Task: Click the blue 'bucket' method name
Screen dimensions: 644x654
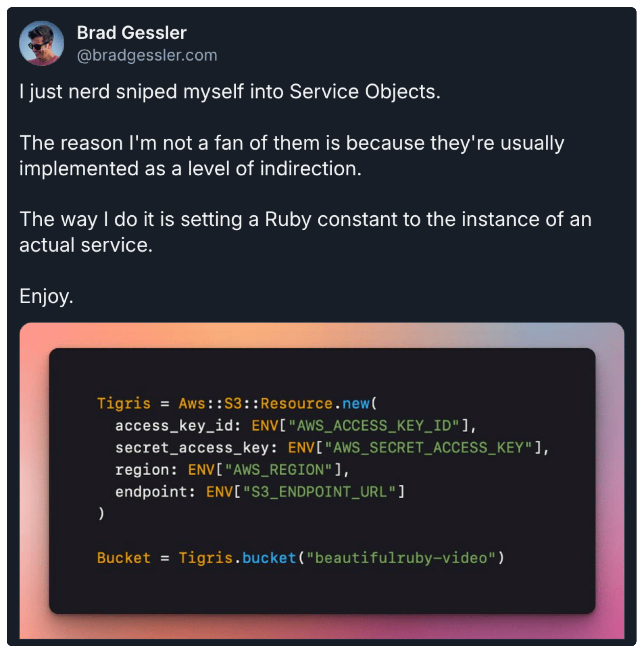Action: tap(270, 558)
